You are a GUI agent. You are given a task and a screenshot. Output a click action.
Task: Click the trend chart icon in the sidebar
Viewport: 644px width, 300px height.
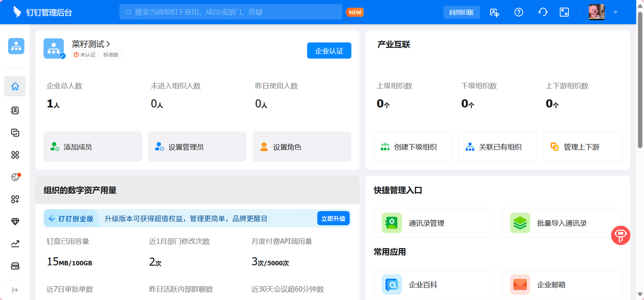(15, 244)
